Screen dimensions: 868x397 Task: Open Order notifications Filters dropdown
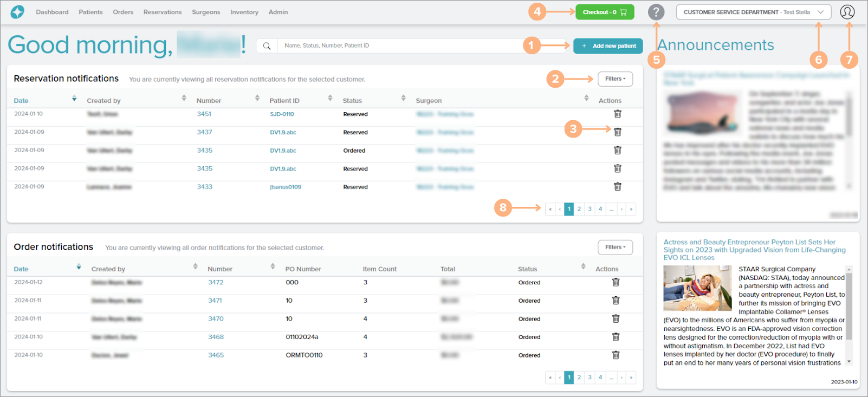point(615,248)
